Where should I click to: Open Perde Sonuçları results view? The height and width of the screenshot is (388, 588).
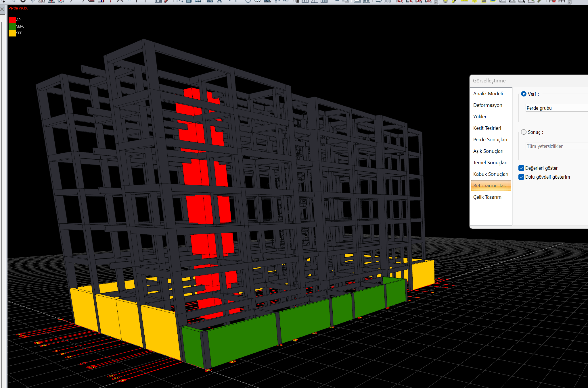[491, 140]
